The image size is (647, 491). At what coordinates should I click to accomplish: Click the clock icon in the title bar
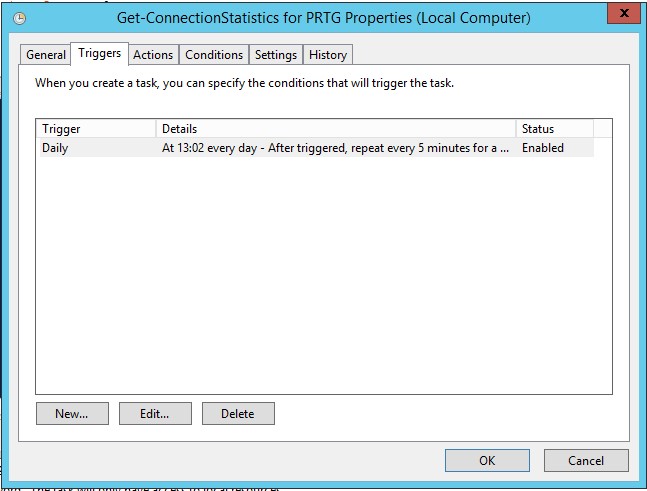pos(19,18)
